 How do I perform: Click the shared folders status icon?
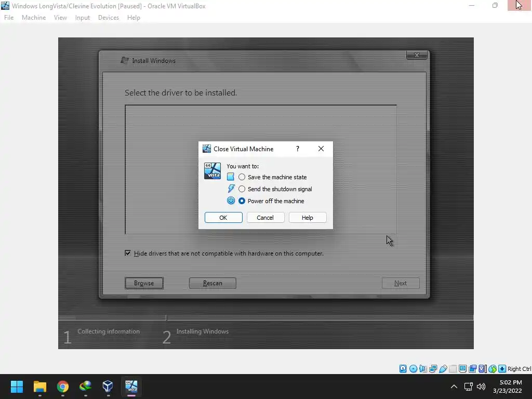tap(453, 369)
